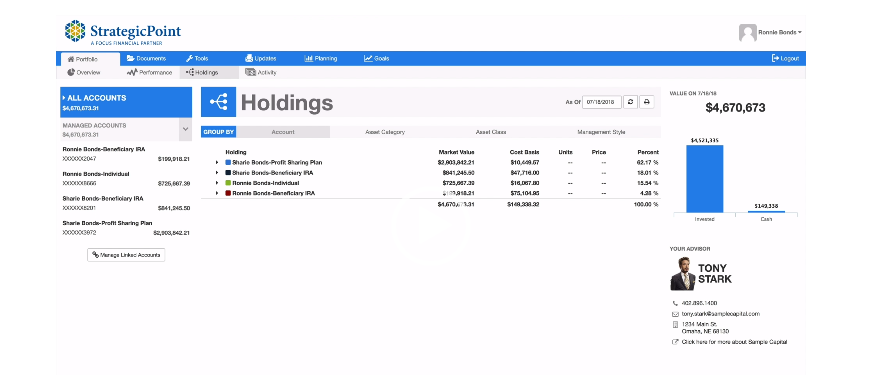Click the Activity icon in subtabs
This screenshot has width=880, height=375.
(x=250, y=72)
